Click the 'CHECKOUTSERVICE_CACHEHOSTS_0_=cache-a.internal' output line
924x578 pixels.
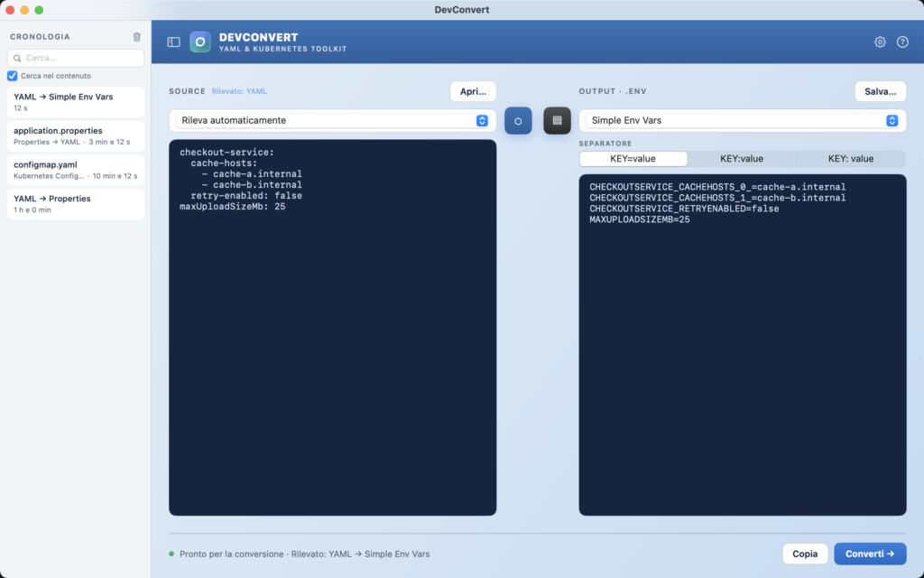pyautogui.click(x=717, y=187)
